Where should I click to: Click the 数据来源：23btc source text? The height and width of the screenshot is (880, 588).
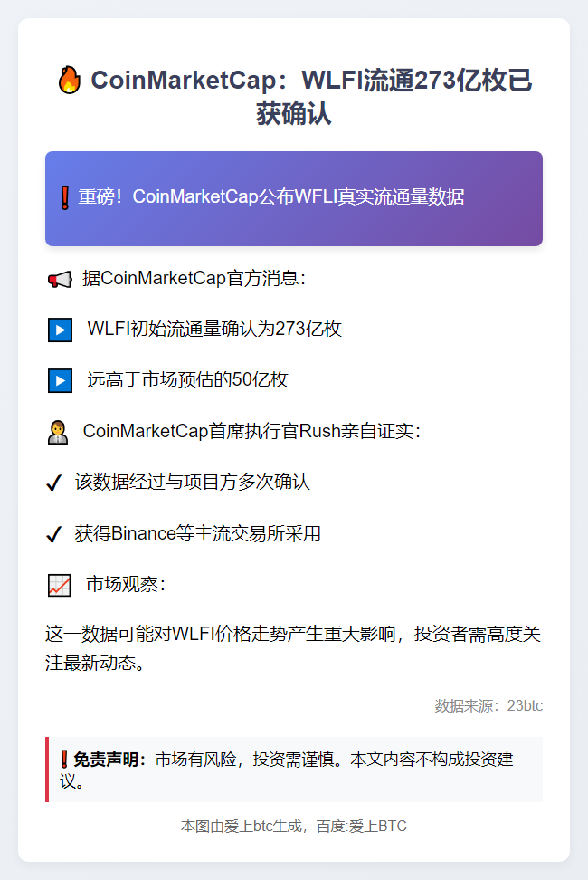pos(488,705)
